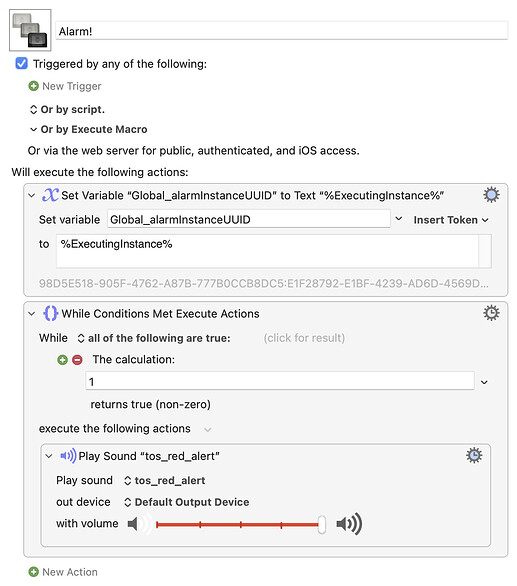This screenshot has height=586, width=517.
Task: Uncheck the 'Triggered by any of the following' checkbox
Action: [x=21, y=63]
